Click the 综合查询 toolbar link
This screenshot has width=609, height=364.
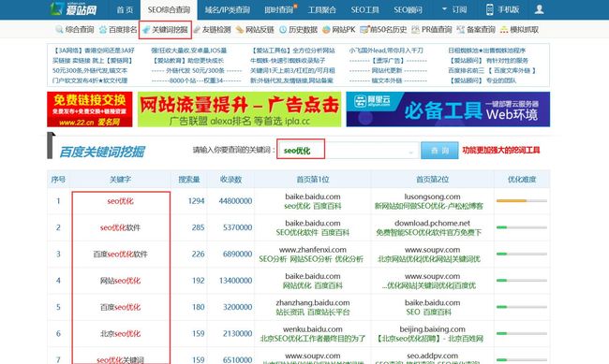[x=80, y=30]
